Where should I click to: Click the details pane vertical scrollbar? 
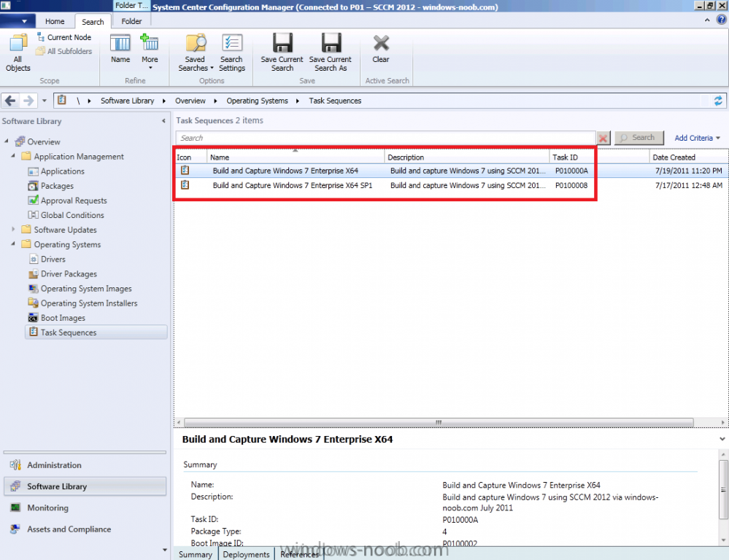723,490
